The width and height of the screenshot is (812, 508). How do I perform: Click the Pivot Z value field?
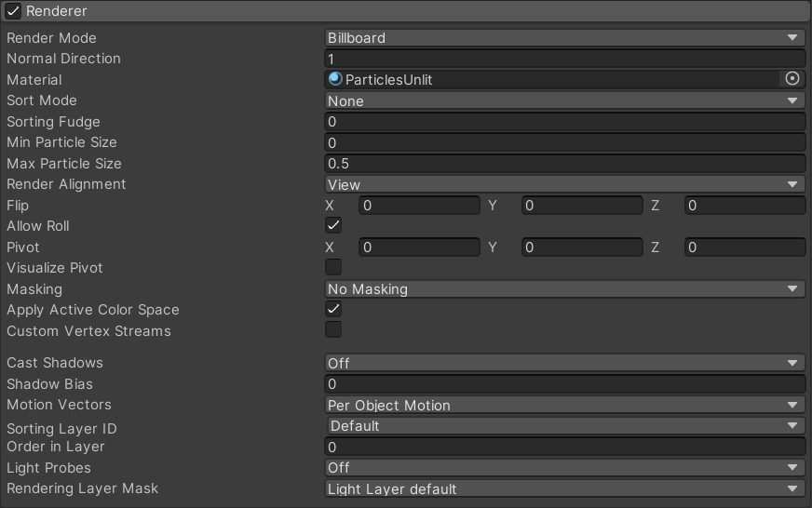745,247
